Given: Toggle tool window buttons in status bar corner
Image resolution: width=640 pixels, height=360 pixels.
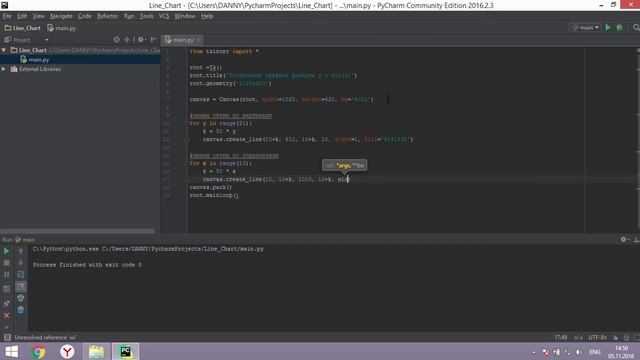Looking at the screenshot, I should pyautogui.click(x=7, y=338).
